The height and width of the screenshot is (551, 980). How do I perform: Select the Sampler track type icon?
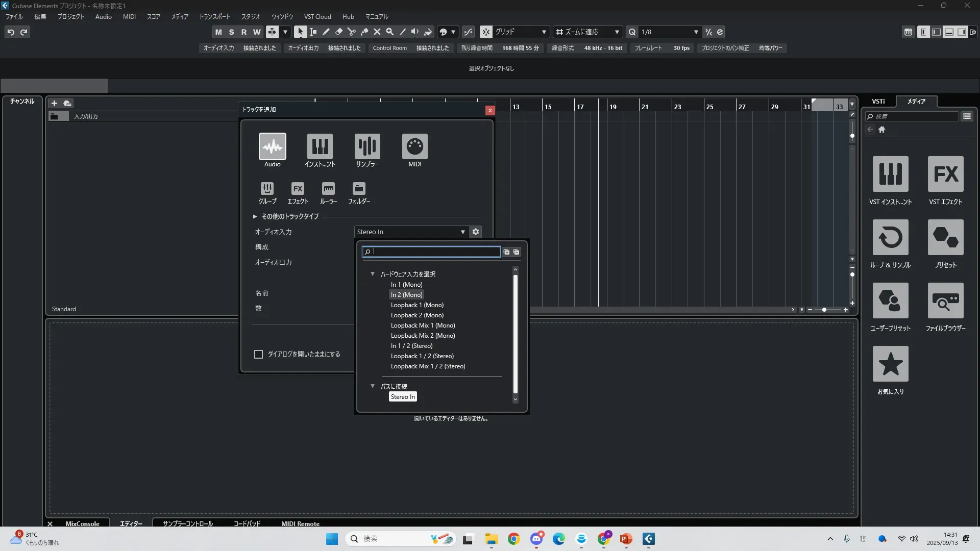[367, 146]
